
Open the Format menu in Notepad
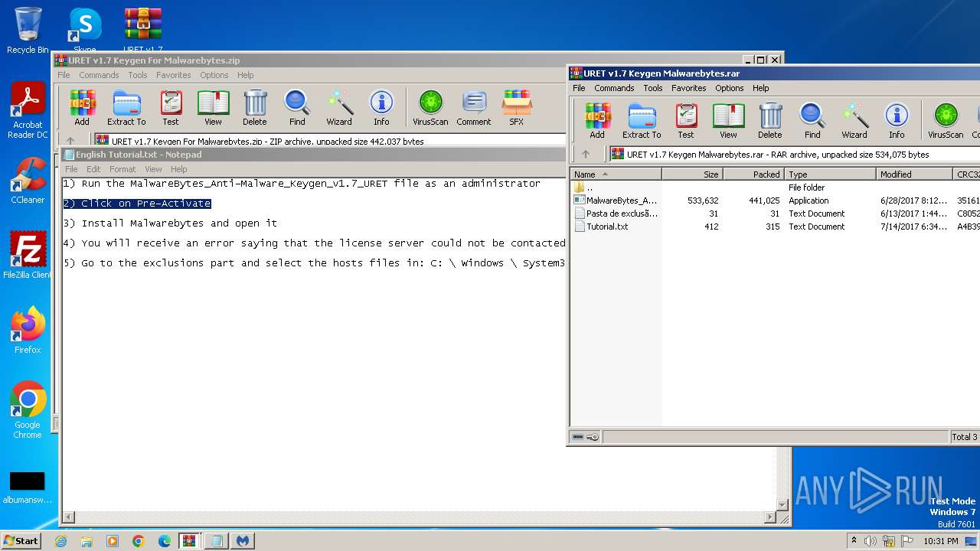point(122,169)
